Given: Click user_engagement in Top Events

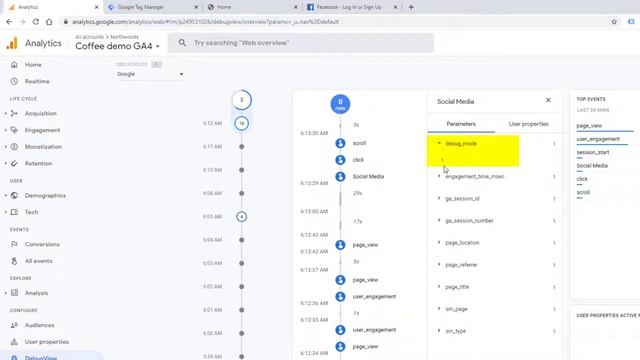Looking at the screenshot, I should 598,139.
